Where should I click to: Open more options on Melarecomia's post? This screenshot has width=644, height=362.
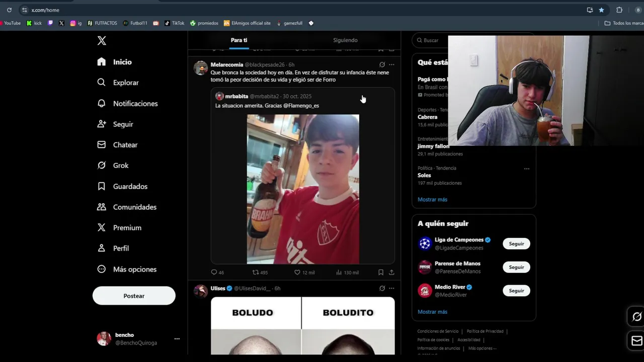coord(391,64)
